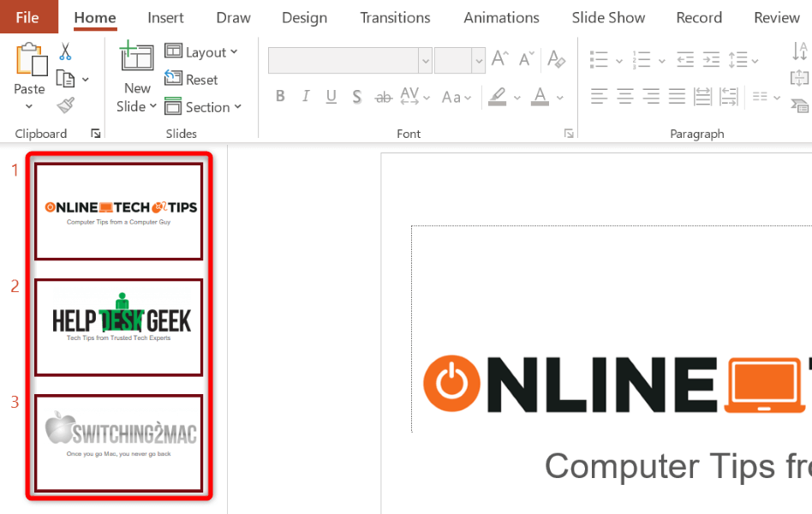Viewport: 812px width, 514px height.
Task: Apply bulleted list
Action: tap(599, 60)
